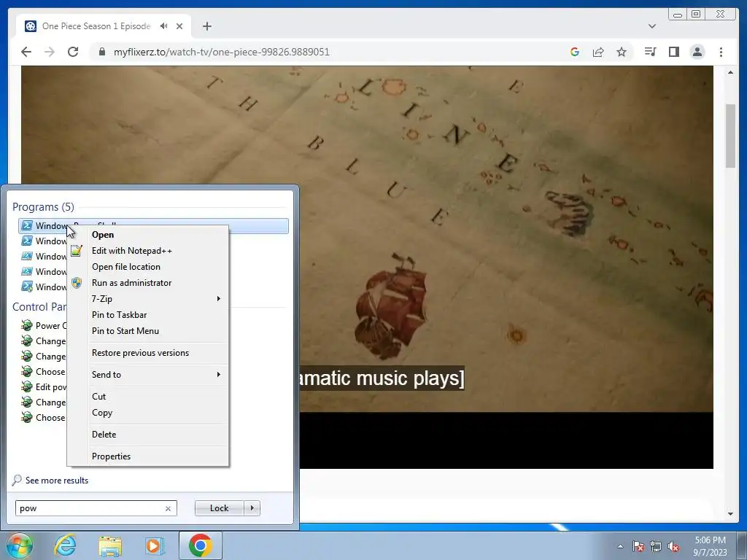Mute tab via speaker icon on tab
747x560 pixels.
coord(164,26)
